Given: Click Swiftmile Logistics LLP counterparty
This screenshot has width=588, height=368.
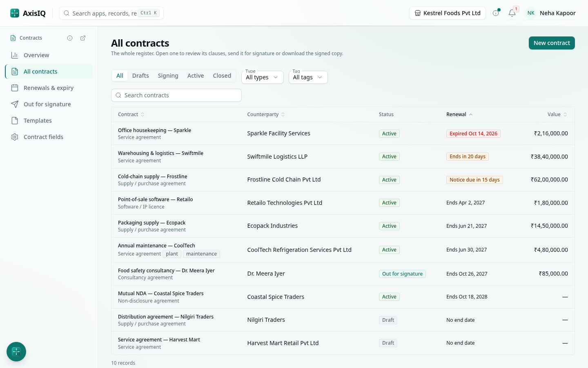Looking at the screenshot, I should pyautogui.click(x=277, y=157).
